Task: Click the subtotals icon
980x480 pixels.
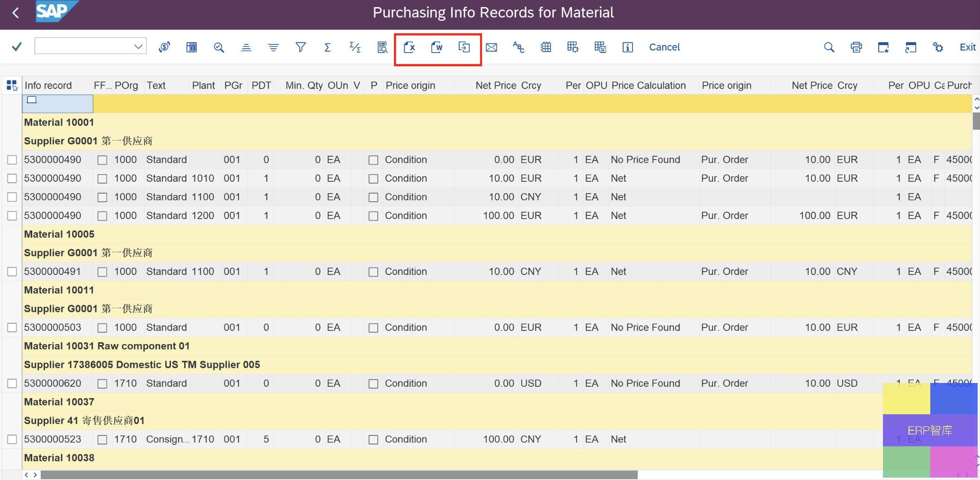Action: click(355, 47)
